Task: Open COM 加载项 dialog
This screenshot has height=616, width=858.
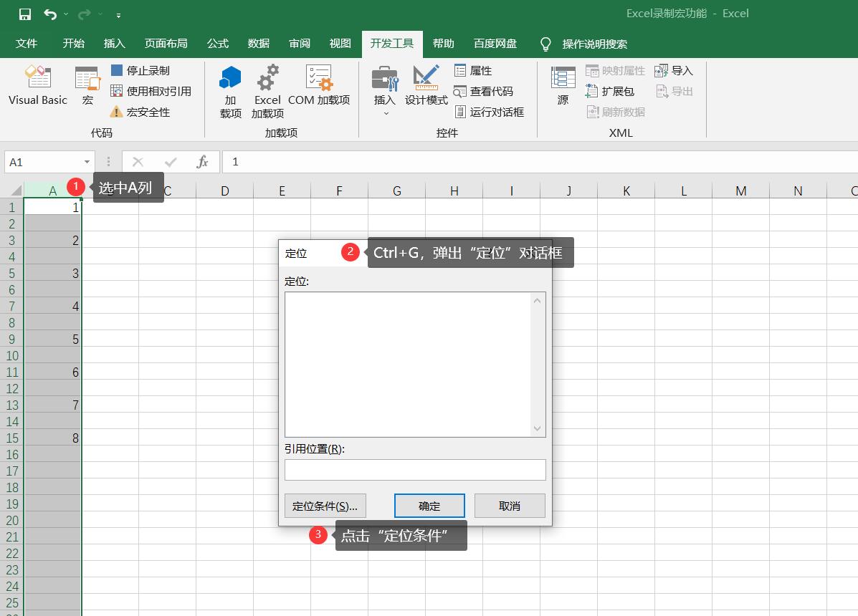Action: (319, 85)
